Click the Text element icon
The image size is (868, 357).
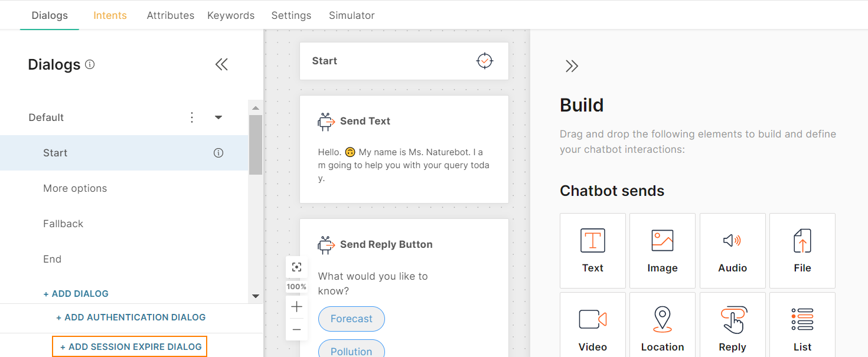592,241
